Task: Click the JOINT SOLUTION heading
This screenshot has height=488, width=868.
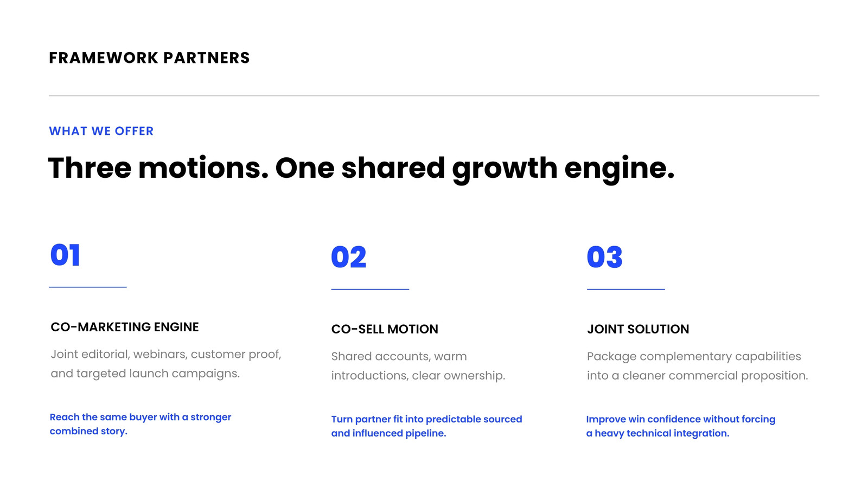Action: tap(638, 329)
